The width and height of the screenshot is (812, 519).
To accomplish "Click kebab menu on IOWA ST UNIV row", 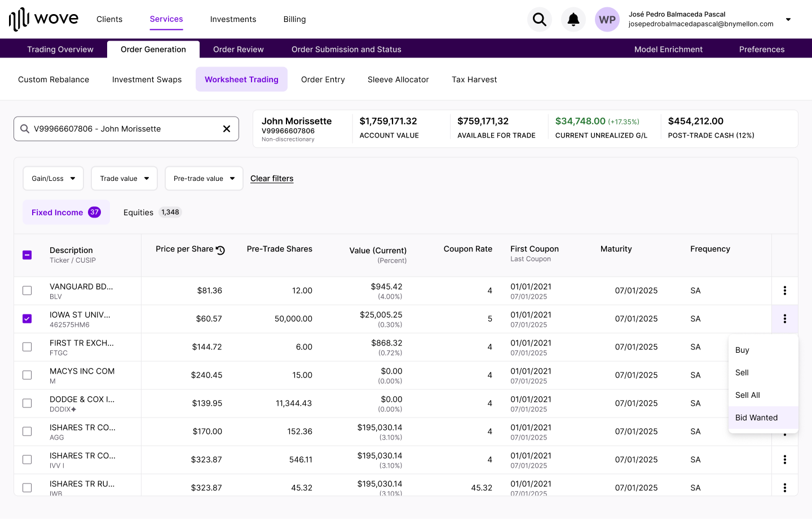I will tap(784, 319).
